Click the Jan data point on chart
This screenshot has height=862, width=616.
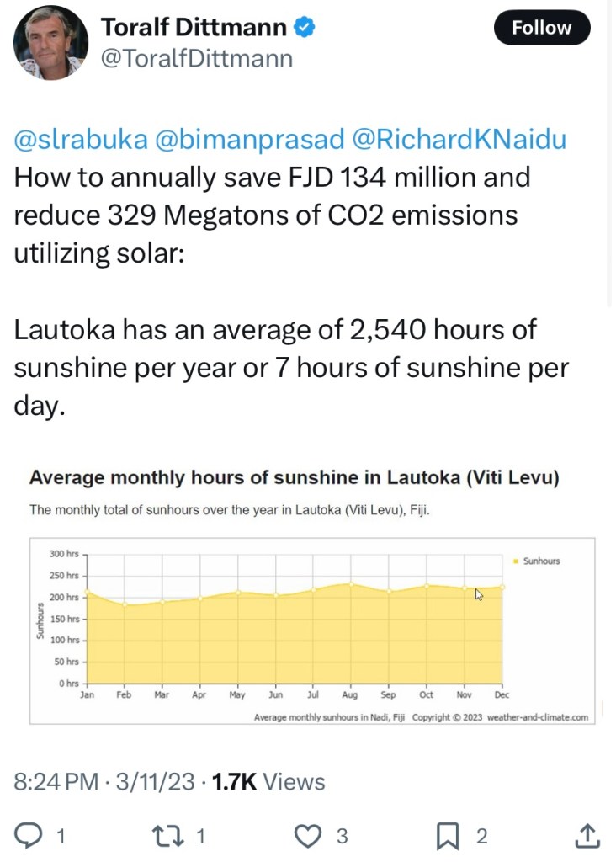click(88, 593)
